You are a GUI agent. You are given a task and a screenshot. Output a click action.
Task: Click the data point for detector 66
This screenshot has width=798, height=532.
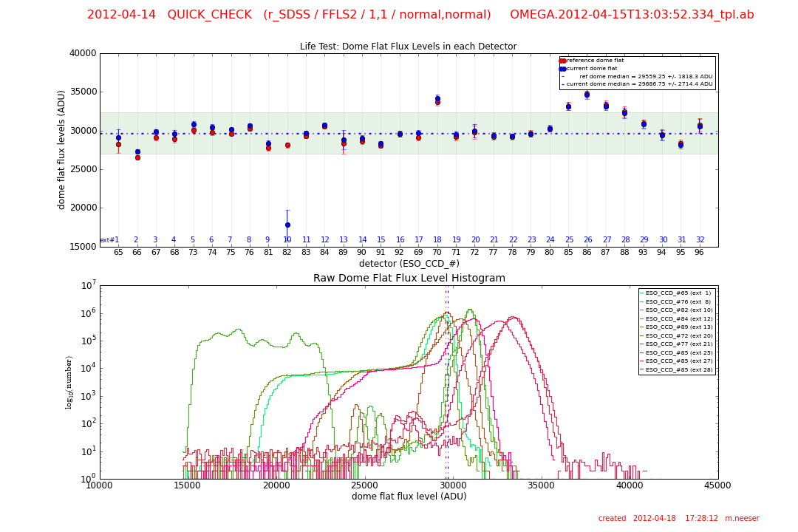tap(137, 152)
